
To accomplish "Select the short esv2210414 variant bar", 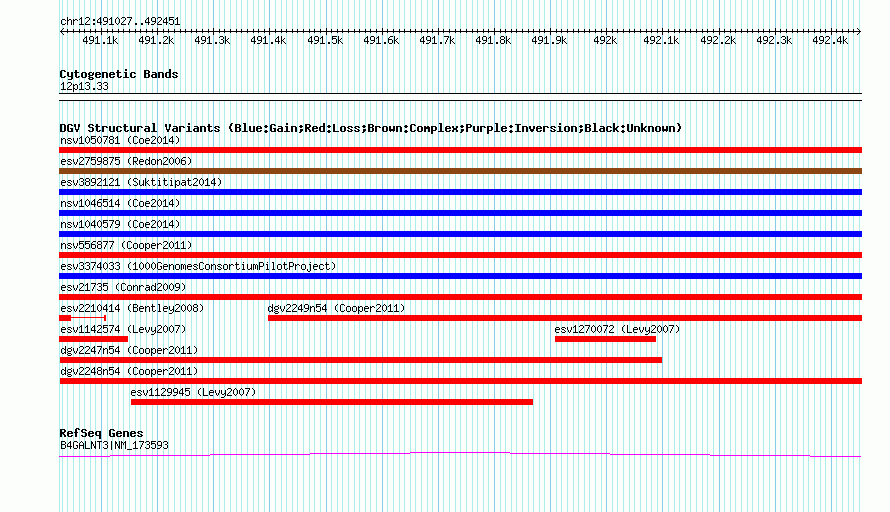I will coord(82,318).
